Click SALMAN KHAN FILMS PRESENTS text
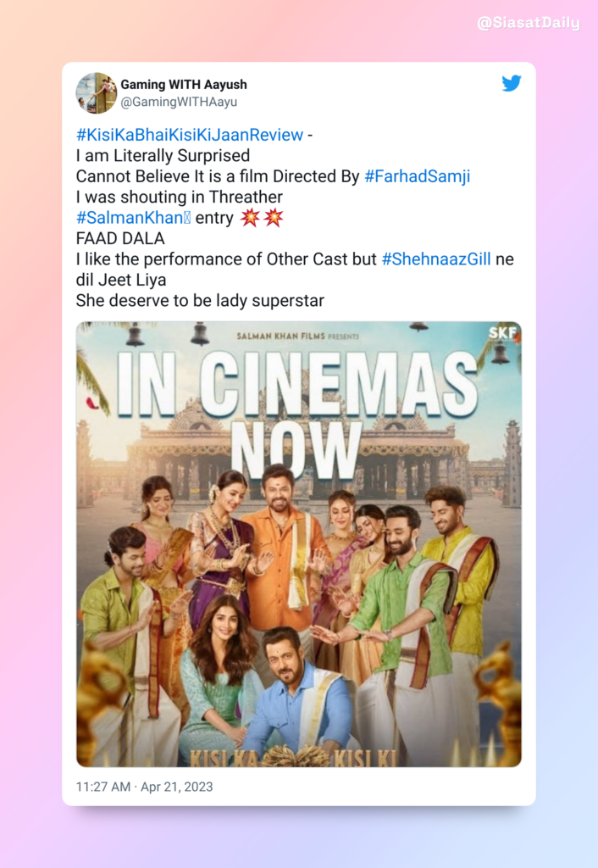This screenshot has height=868, width=598. click(297, 336)
